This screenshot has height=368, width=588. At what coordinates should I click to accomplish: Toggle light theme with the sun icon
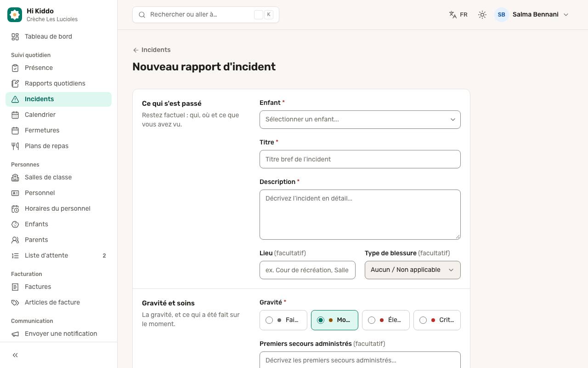pyautogui.click(x=482, y=15)
